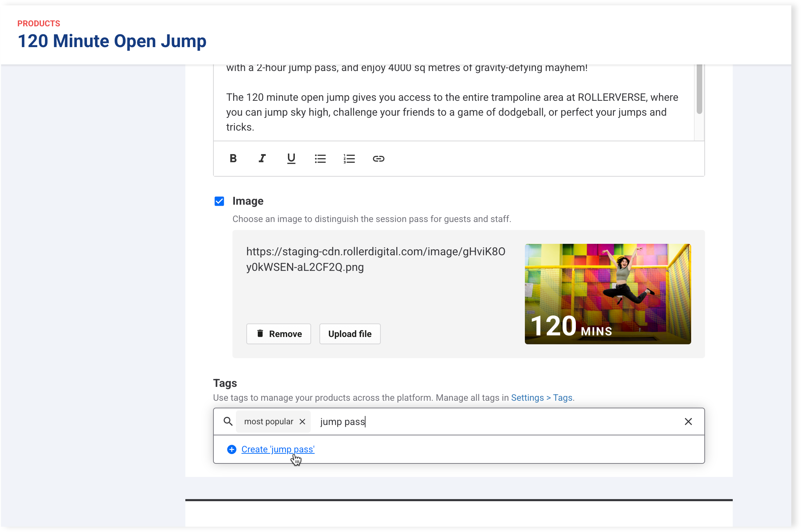Insert a numbered list
The width and height of the screenshot is (801, 532).
coord(349,159)
